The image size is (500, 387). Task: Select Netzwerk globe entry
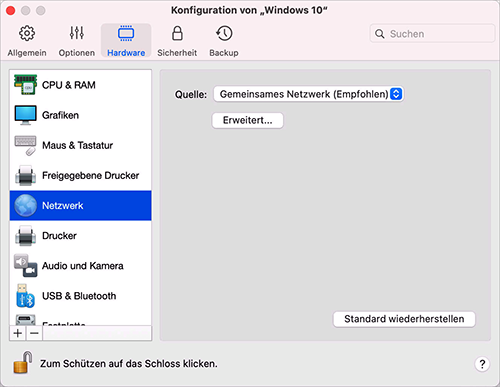point(81,205)
